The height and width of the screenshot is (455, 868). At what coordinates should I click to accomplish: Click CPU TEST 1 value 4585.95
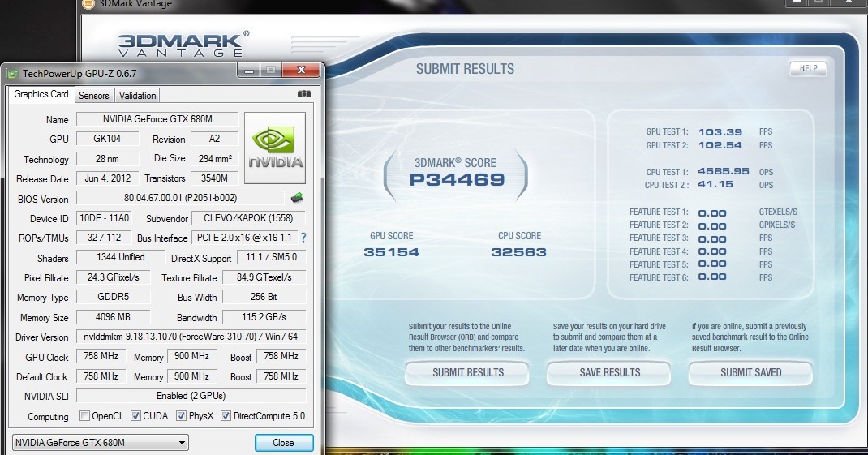click(x=723, y=171)
